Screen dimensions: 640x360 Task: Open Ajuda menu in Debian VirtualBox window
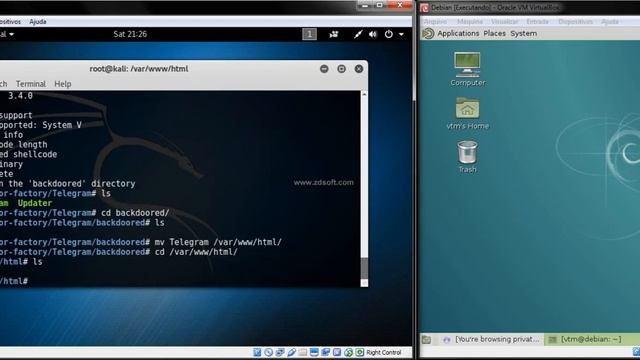tap(610, 22)
